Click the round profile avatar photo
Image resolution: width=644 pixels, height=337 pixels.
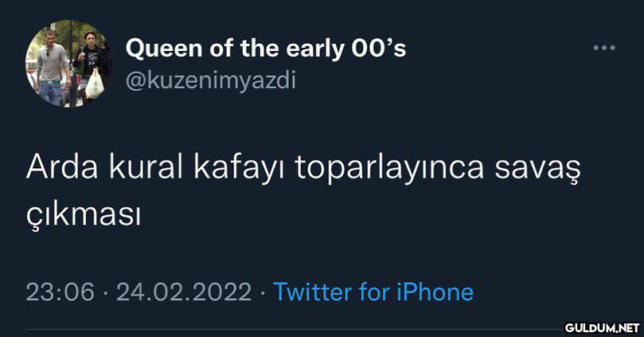pyautogui.click(x=69, y=64)
